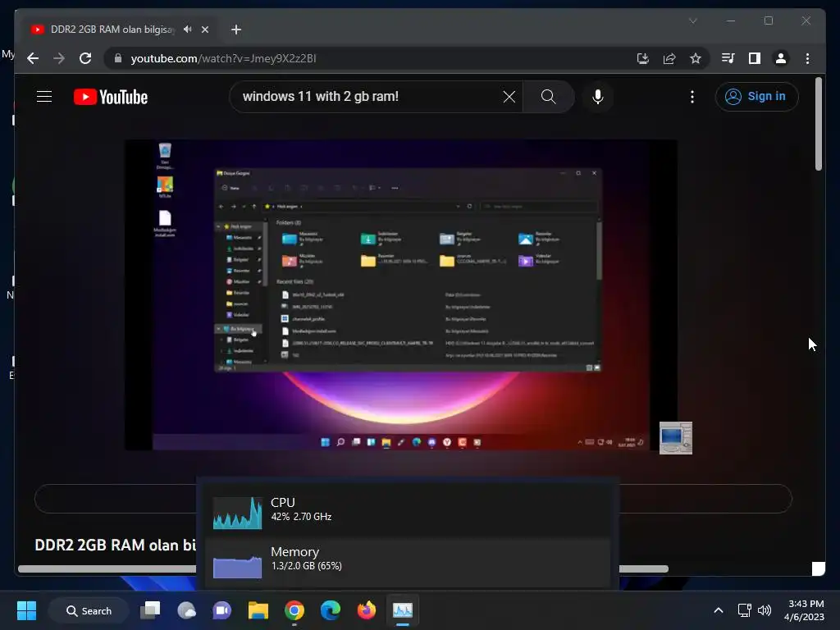The height and width of the screenshot is (630, 840).
Task: Start voice search with the microphone
Action: point(598,97)
